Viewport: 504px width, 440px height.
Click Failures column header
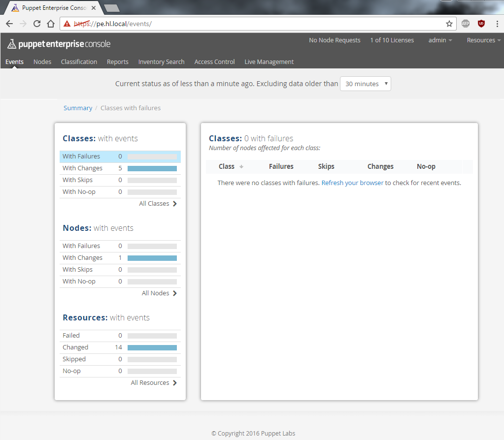pyautogui.click(x=281, y=166)
